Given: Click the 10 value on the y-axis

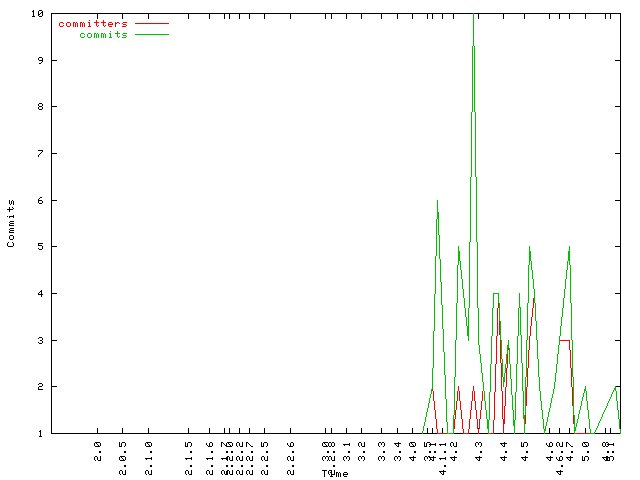Looking at the screenshot, I should pos(36,14).
